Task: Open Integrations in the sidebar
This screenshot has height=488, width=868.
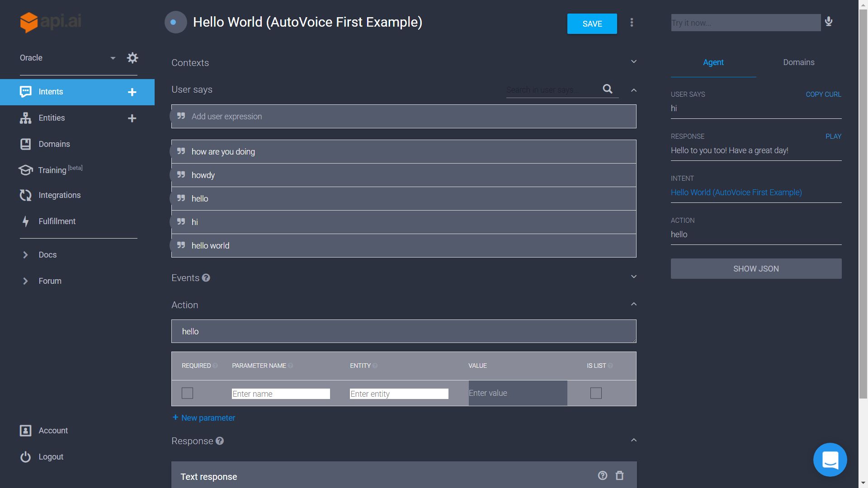Action: [x=60, y=195]
